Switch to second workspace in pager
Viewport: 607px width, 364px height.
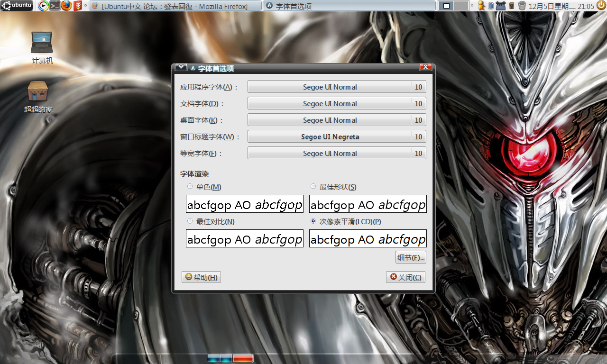[461, 6]
